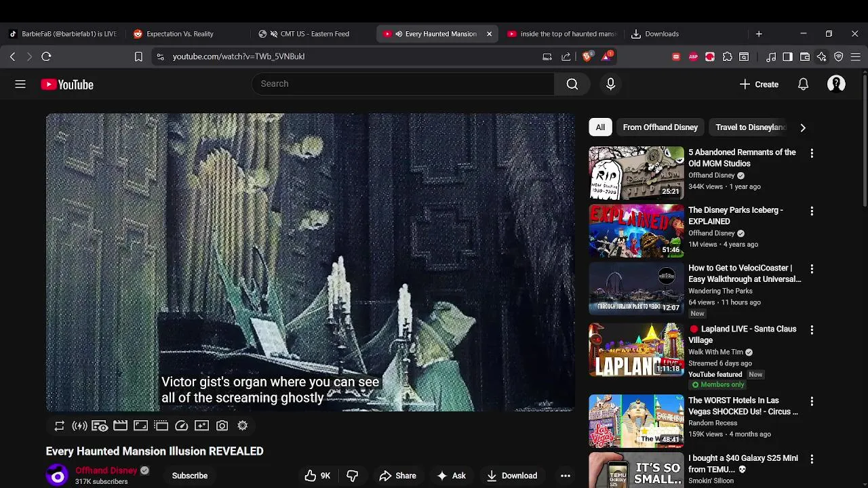Viewport: 868px width, 488px height.
Task: Click the playback speed gauge icon
Action: [x=181, y=426]
